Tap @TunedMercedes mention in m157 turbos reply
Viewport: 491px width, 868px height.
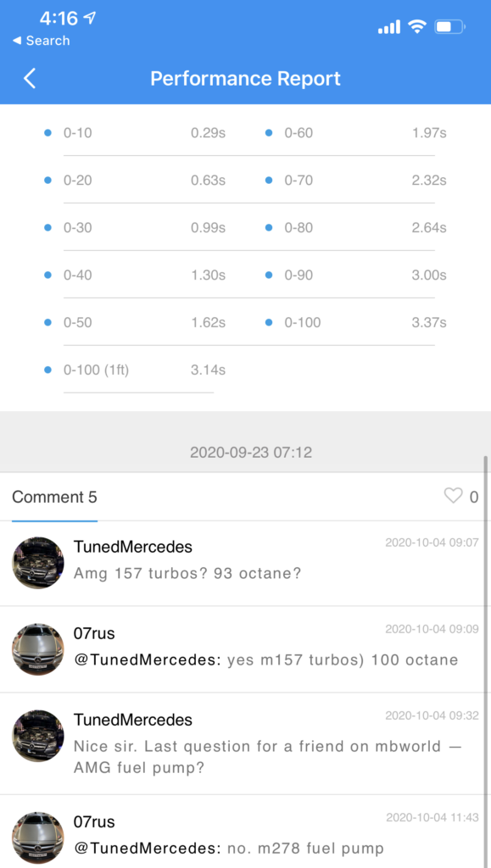pyautogui.click(x=148, y=659)
